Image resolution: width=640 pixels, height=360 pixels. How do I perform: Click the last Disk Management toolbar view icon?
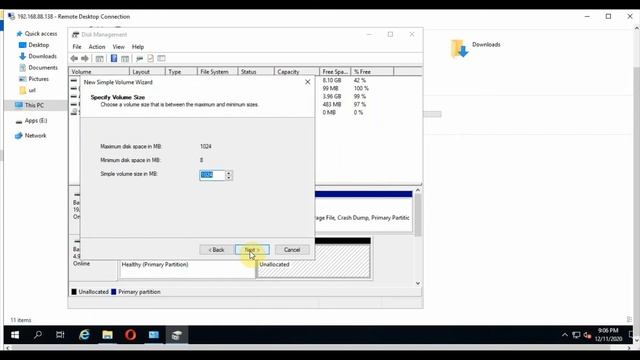162,58
